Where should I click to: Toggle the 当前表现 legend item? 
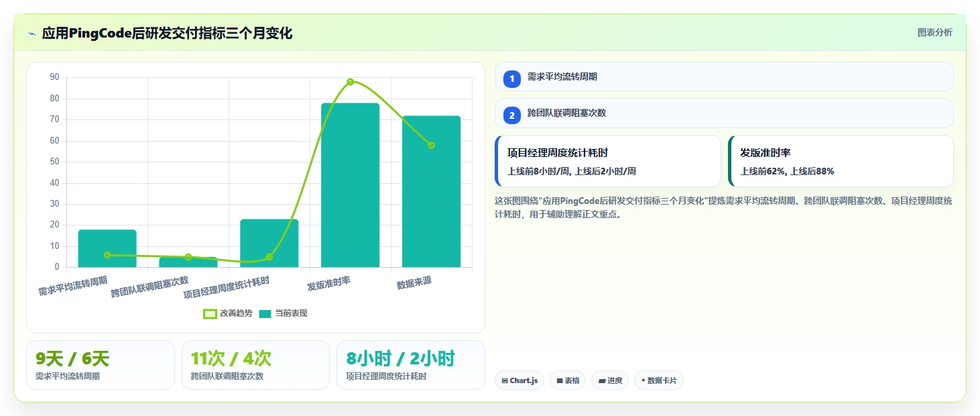(283, 313)
